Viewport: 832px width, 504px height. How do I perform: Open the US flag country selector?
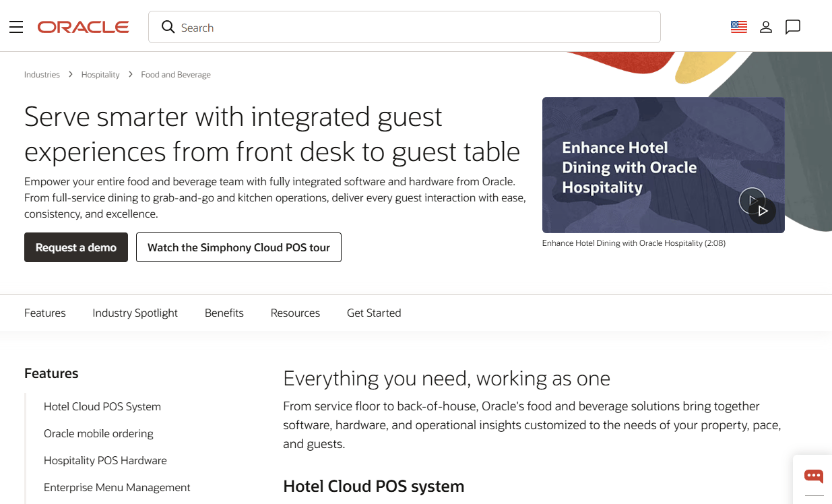pos(739,27)
